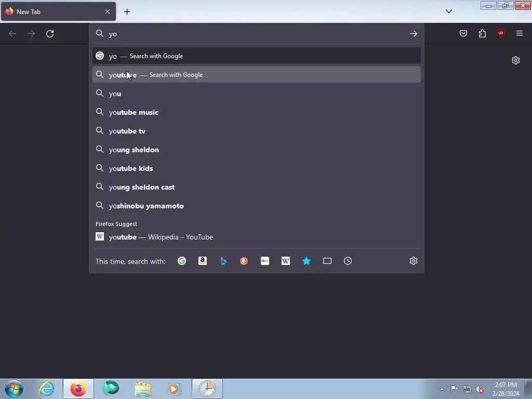Open Windows Media Player from taskbar
Screen dimensions: 532x399
[175, 389]
